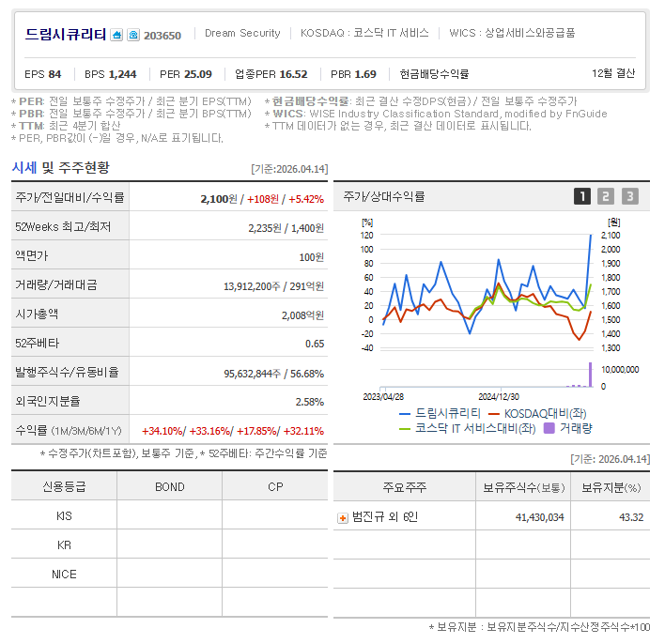Select the 시세 및 주주현황 section heading
The width and height of the screenshot is (665, 644).
pyautogui.click(x=61, y=167)
